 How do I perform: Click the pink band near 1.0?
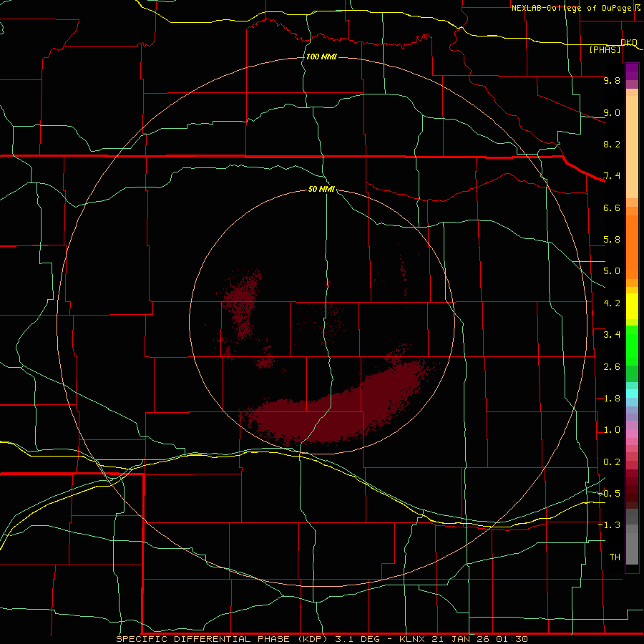632,434
